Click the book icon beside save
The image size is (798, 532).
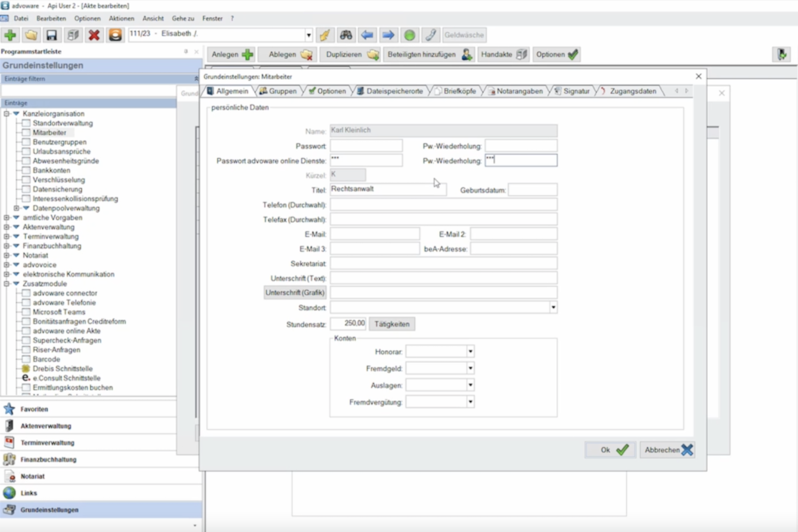(x=73, y=35)
